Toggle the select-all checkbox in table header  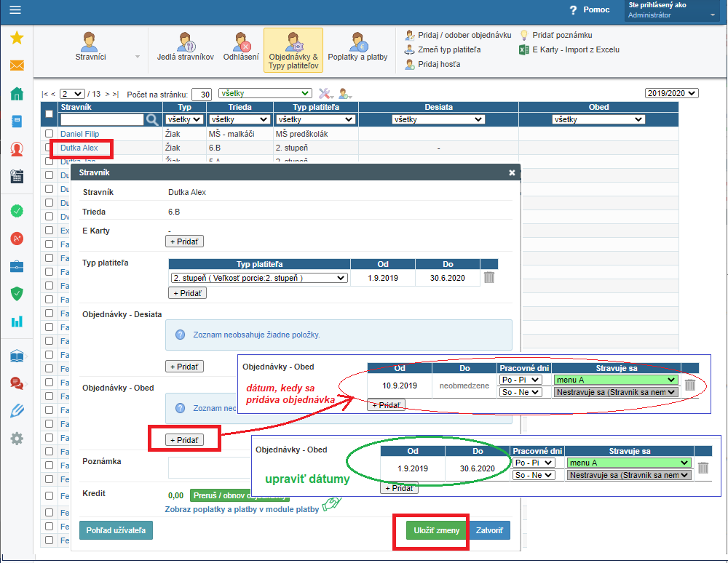tap(49, 113)
